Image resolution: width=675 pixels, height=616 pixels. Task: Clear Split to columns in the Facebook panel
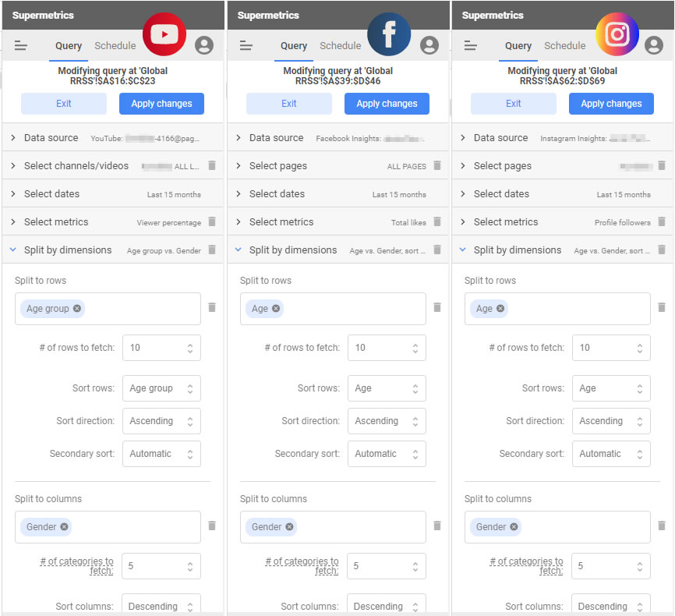pos(437,526)
